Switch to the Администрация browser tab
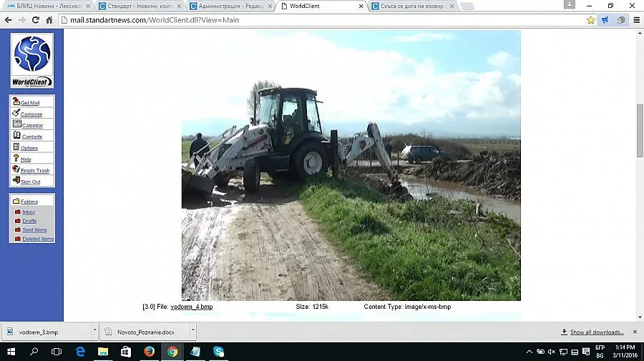 click(229, 6)
